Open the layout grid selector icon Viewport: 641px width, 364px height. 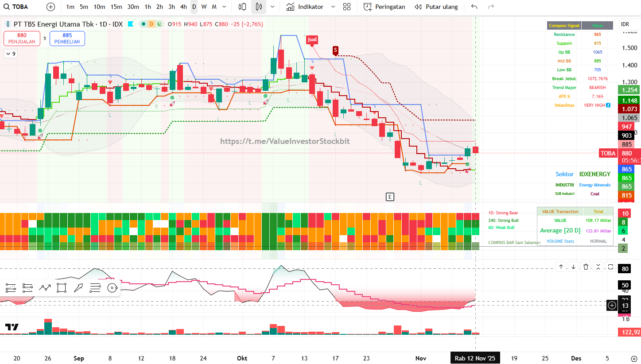tap(347, 7)
